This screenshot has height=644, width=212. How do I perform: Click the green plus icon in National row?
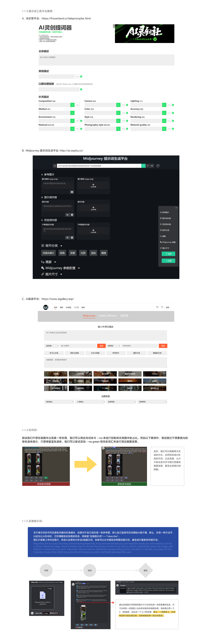coord(81,129)
